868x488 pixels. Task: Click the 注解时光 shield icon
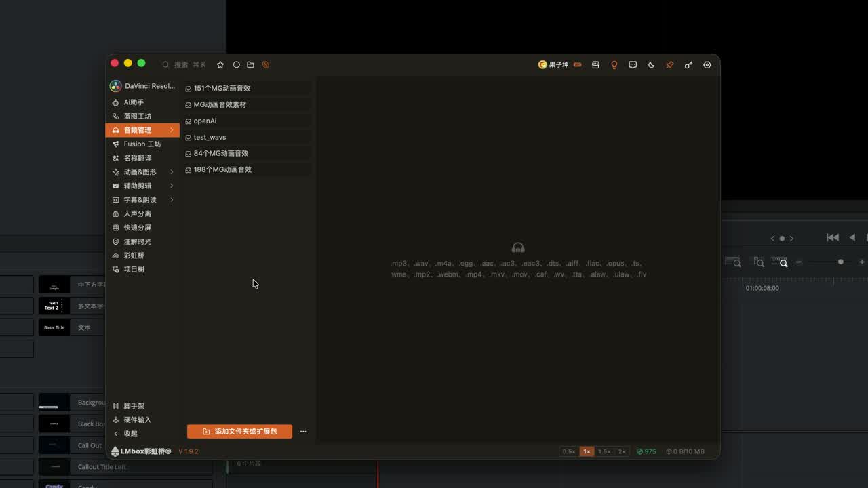click(116, 242)
